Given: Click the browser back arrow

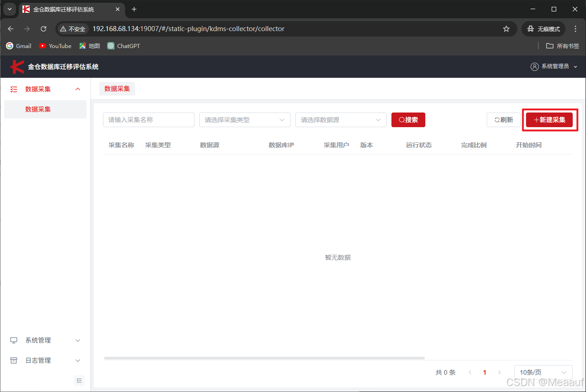Looking at the screenshot, I should [x=11, y=29].
